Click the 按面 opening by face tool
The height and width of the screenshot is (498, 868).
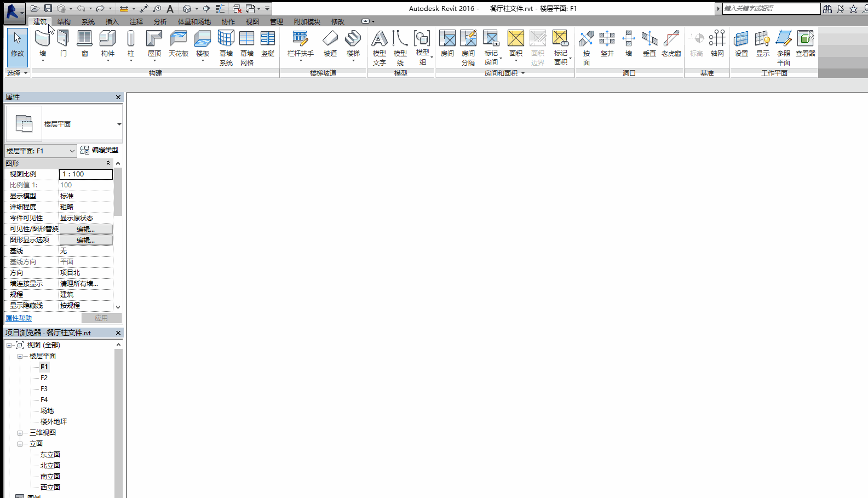587,48
